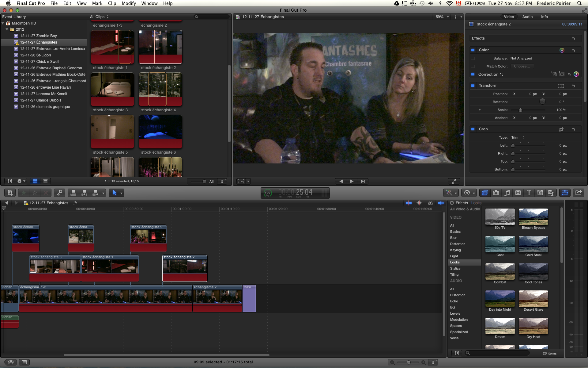Select the stock échangiste 9 timeline clip

point(148,237)
